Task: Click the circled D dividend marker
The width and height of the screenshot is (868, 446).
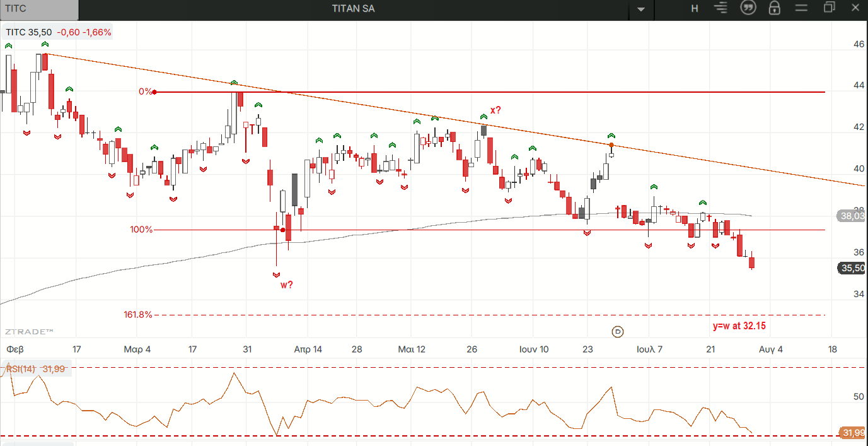Action: pyautogui.click(x=618, y=332)
